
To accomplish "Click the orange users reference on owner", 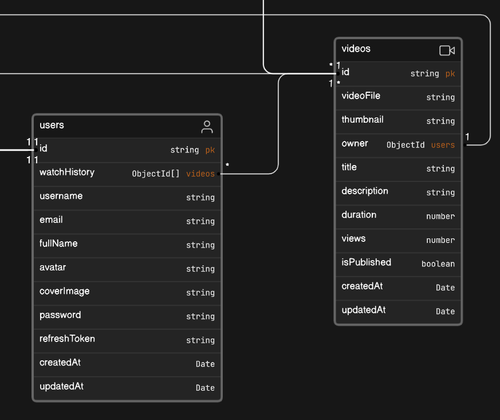I will [x=443, y=145].
